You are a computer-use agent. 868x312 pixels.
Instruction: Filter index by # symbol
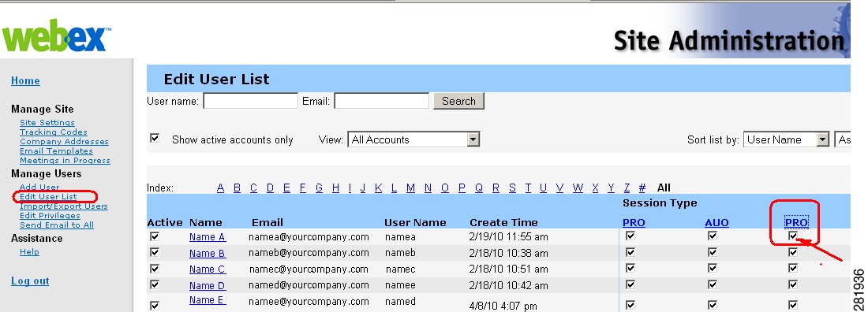click(642, 188)
